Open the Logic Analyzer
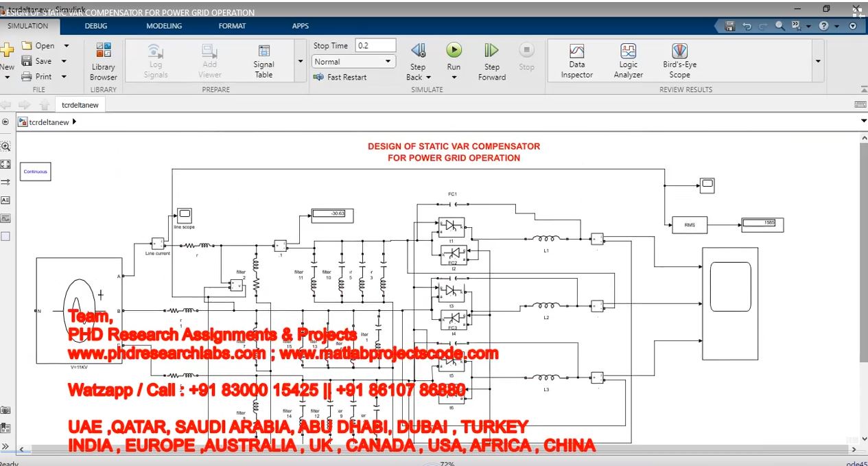This screenshot has height=466, width=868. 628,60
